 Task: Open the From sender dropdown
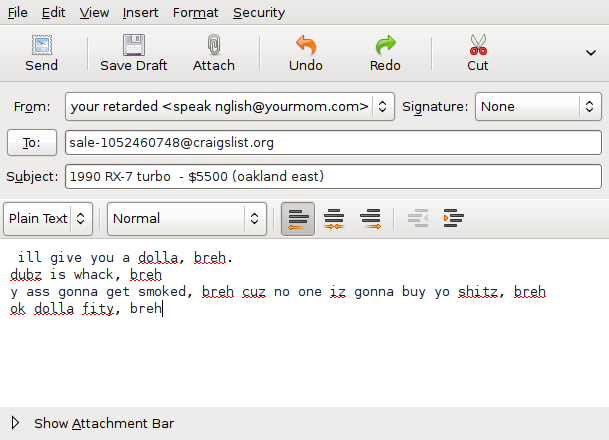pos(229,106)
